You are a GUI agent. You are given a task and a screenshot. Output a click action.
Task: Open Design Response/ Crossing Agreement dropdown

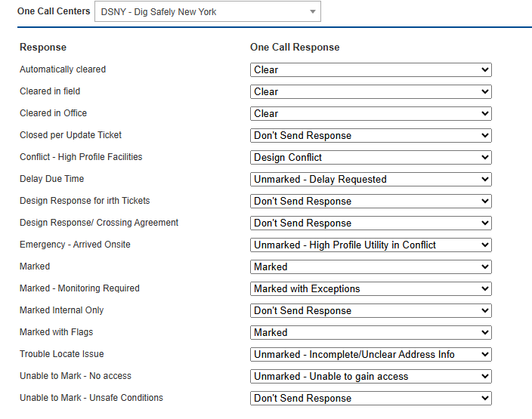[371, 223]
